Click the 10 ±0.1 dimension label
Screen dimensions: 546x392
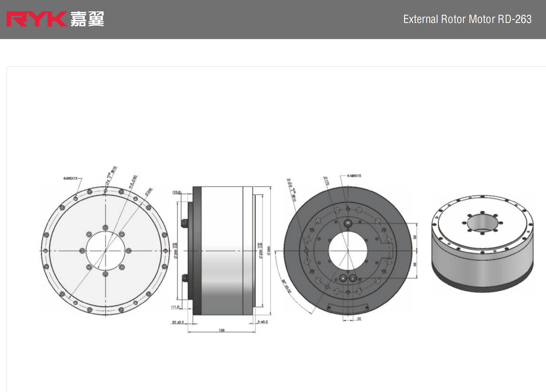click(x=178, y=322)
